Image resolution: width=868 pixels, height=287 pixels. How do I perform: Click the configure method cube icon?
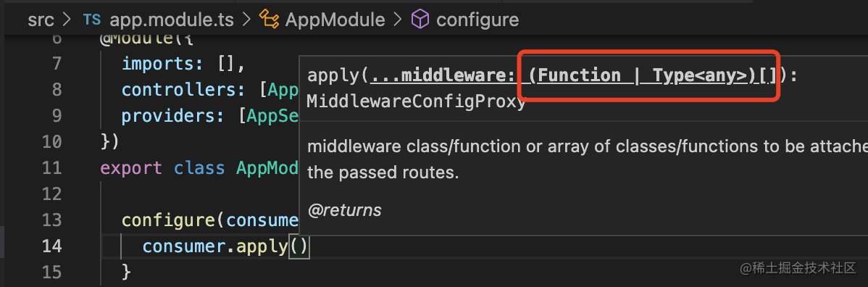click(420, 20)
